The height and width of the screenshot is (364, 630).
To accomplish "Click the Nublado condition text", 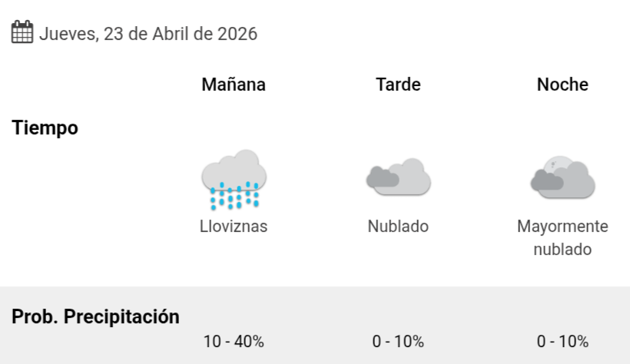I will 398,227.
